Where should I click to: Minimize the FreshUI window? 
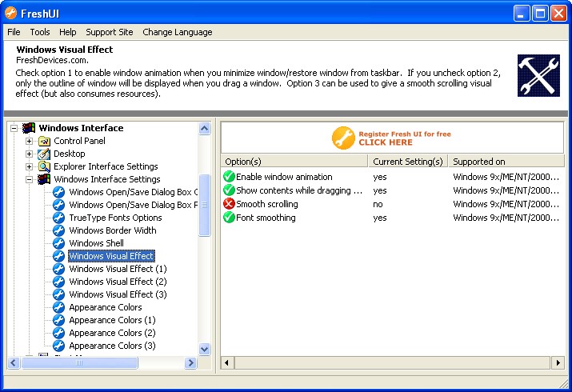point(522,14)
